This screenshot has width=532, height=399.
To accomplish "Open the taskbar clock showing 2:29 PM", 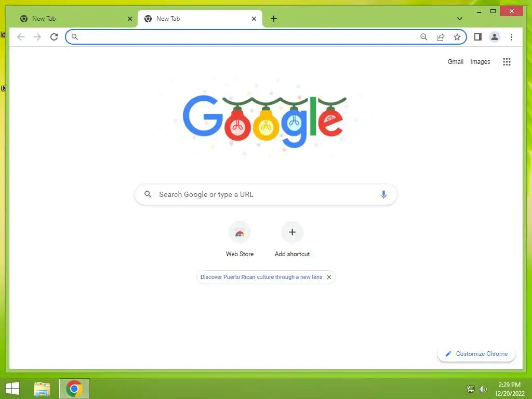I will pyautogui.click(x=509, y=389).
